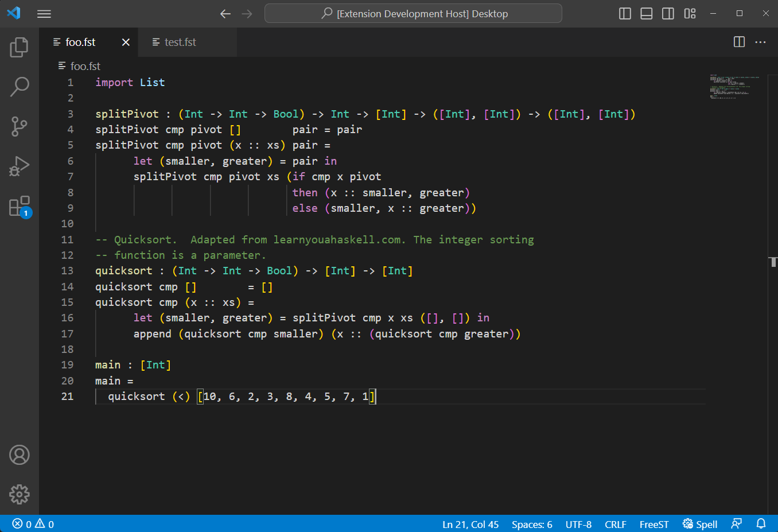
Task: Click the minimap on the right edge
Action: tap(734, 86)
